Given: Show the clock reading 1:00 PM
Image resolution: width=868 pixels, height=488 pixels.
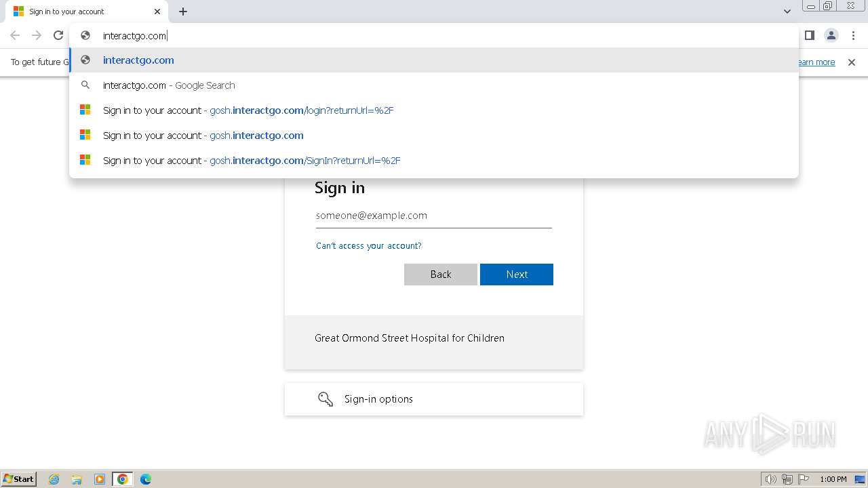Looking at the screenshot, I should (x=833, y=479).
